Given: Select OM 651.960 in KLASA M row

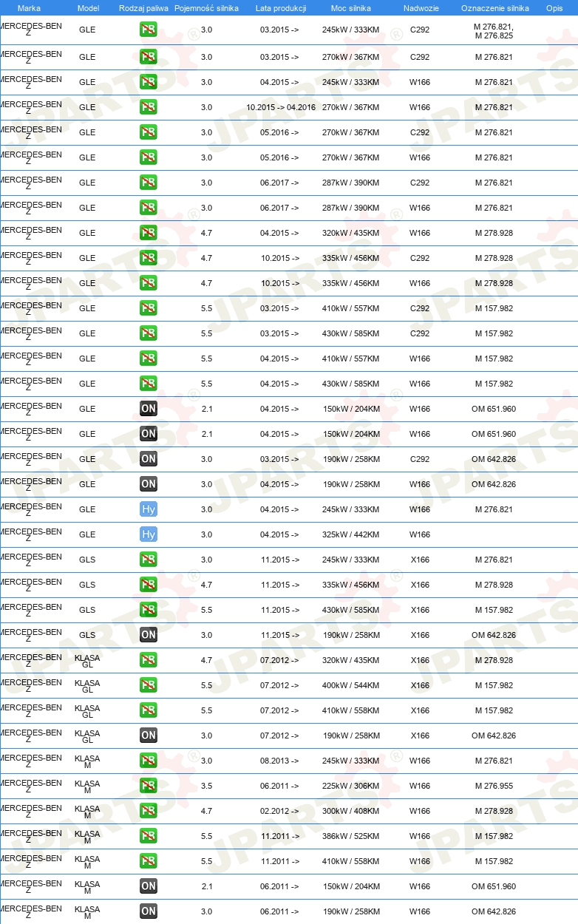Looking at the screenshot, I should coord(494,886).
